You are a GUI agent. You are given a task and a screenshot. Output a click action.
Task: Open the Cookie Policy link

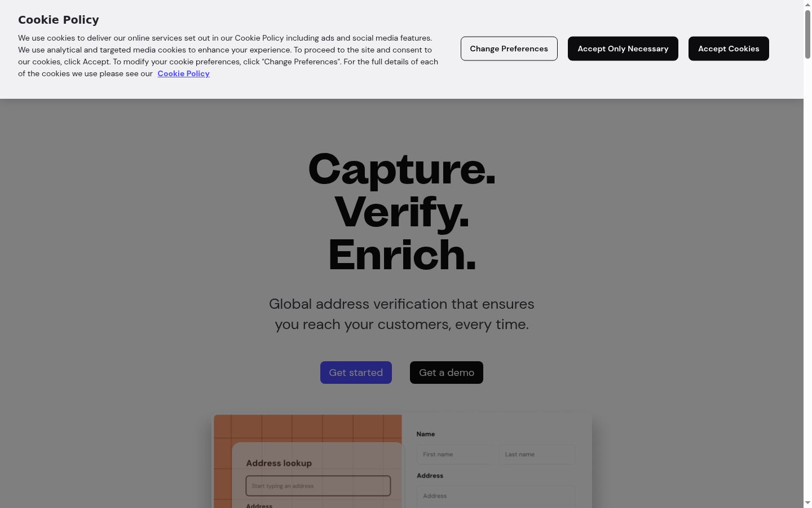(x=183, y=73)
